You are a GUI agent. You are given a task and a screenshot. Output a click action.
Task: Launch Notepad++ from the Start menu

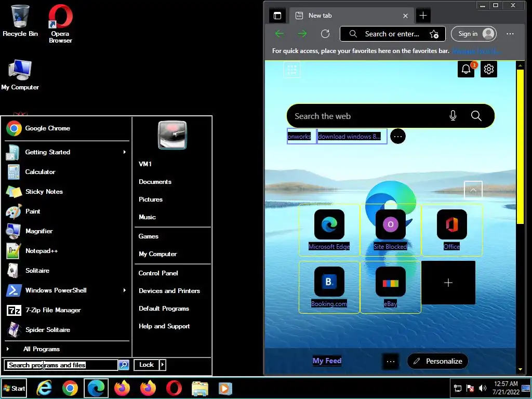pyautogui.click(x=67, y=251)
